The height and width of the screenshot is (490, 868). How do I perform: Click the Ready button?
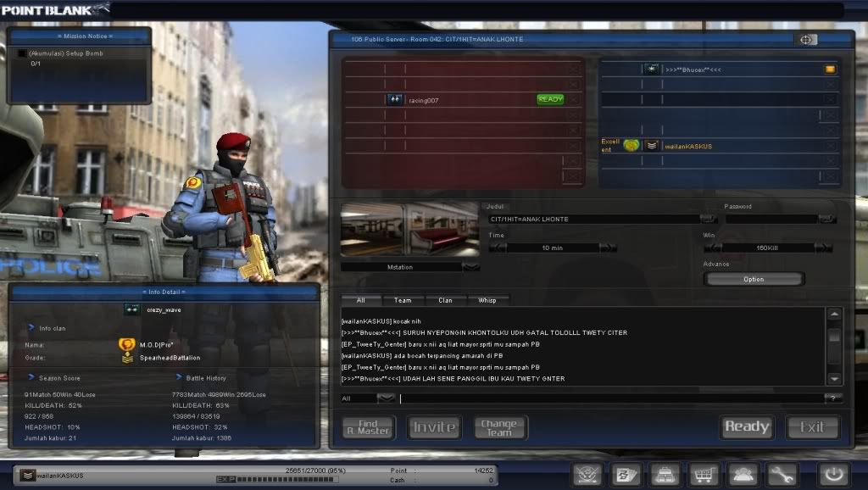(x=747, y=427)
